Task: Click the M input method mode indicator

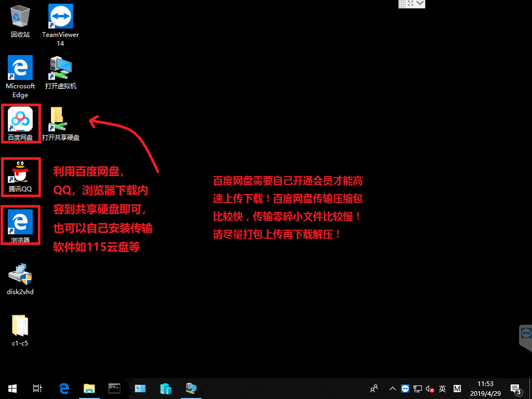Action: 457,388
